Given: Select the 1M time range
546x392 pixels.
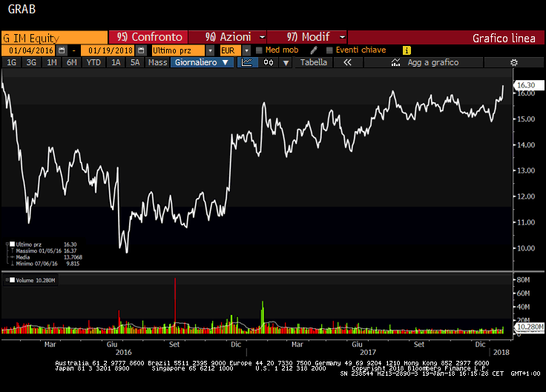Looking at the screenshot, I should 51,62.
